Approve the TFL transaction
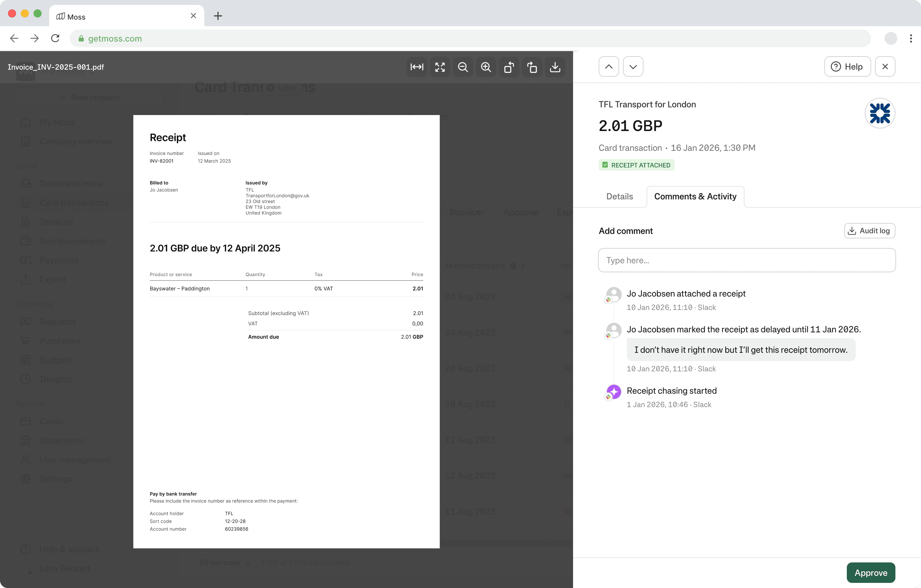 tap(870, 572)
